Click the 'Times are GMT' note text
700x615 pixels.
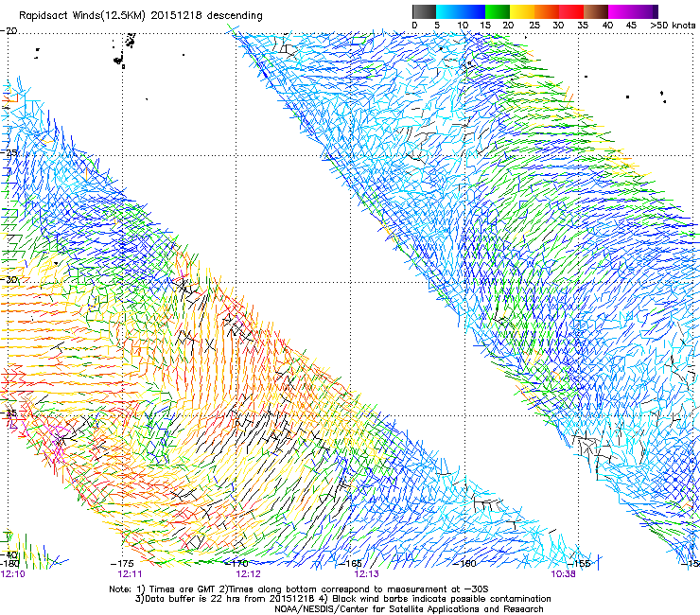183,589
